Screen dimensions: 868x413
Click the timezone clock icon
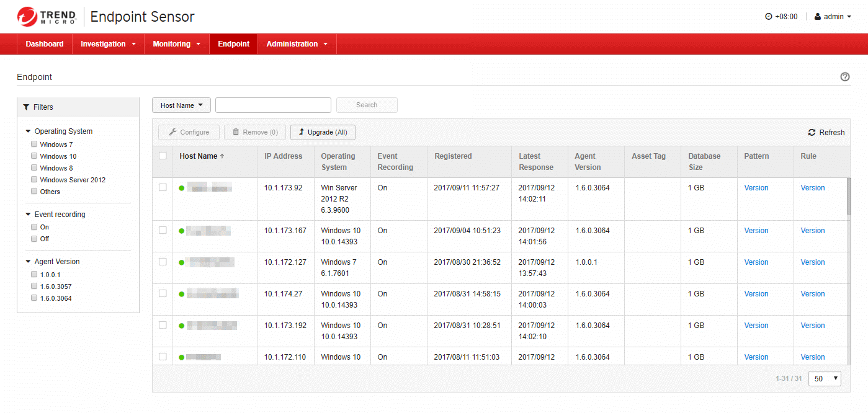(x=769, y=17)
